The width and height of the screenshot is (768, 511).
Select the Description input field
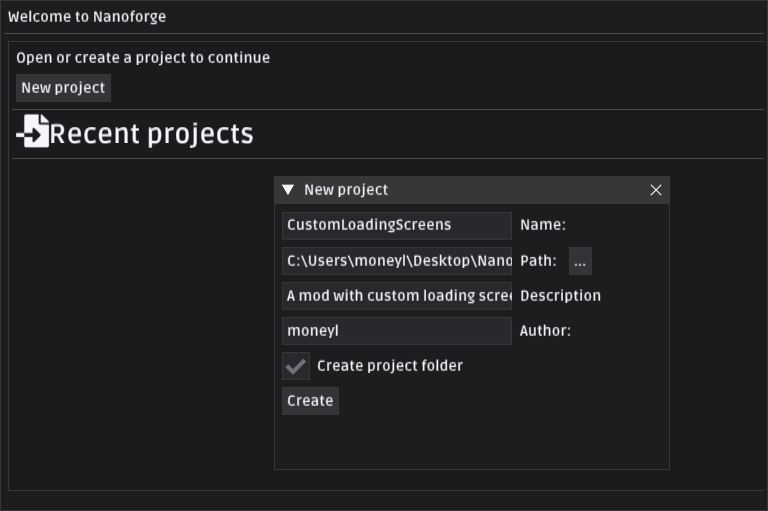pyautogui.click(x=396, y=296)
